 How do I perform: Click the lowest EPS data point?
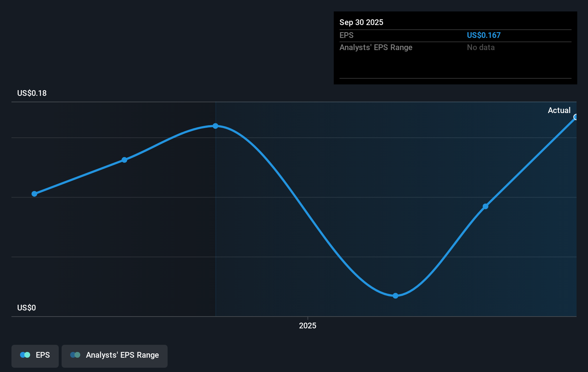tap(395, 296)
